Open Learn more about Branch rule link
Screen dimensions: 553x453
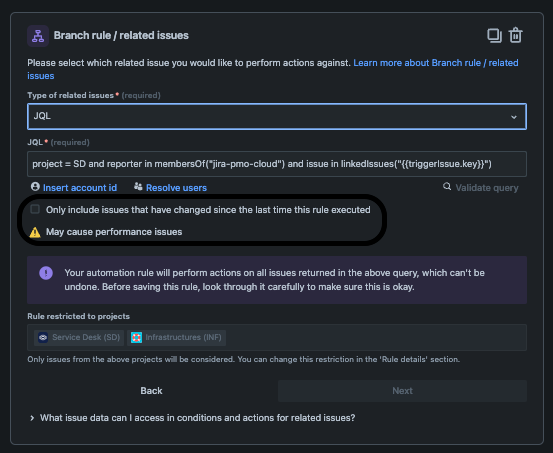tap(273, 69)
